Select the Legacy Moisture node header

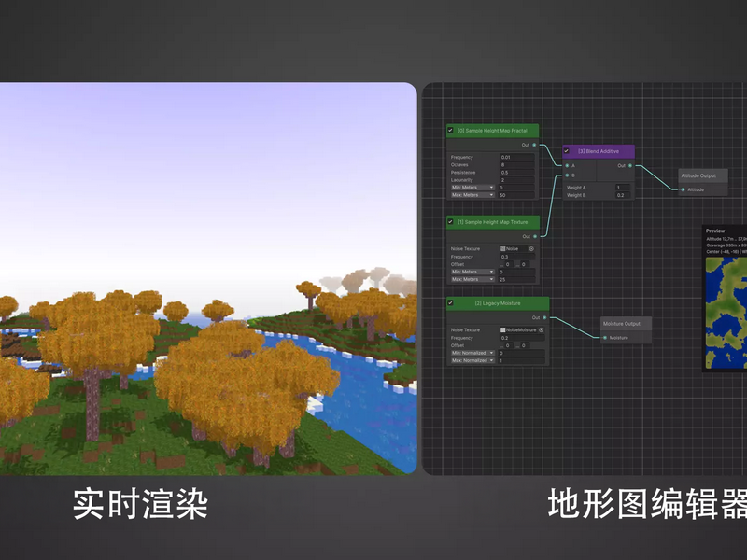tap(498, 303)
